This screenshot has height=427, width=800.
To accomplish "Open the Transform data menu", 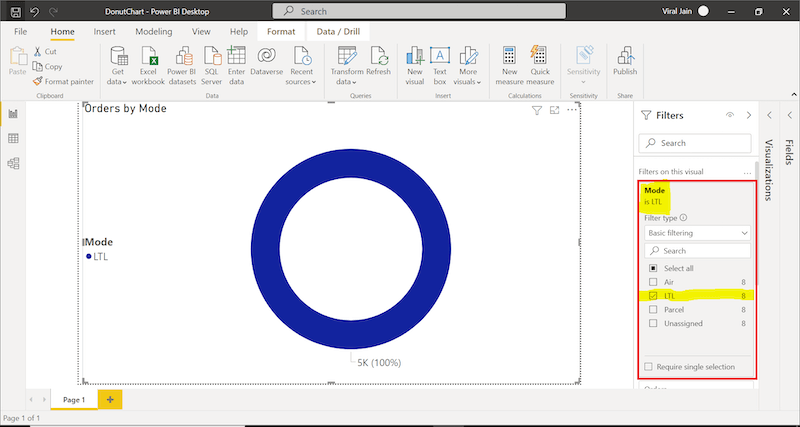I will 346,65.
